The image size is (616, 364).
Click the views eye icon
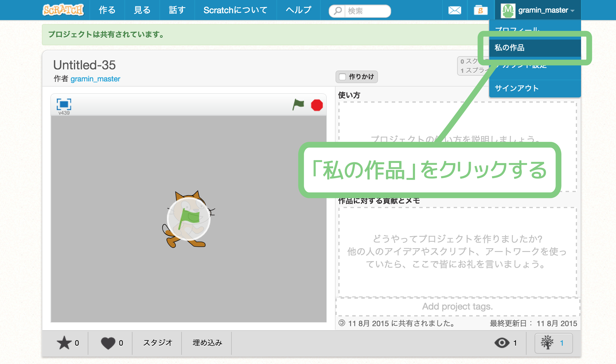coord(502,343)
